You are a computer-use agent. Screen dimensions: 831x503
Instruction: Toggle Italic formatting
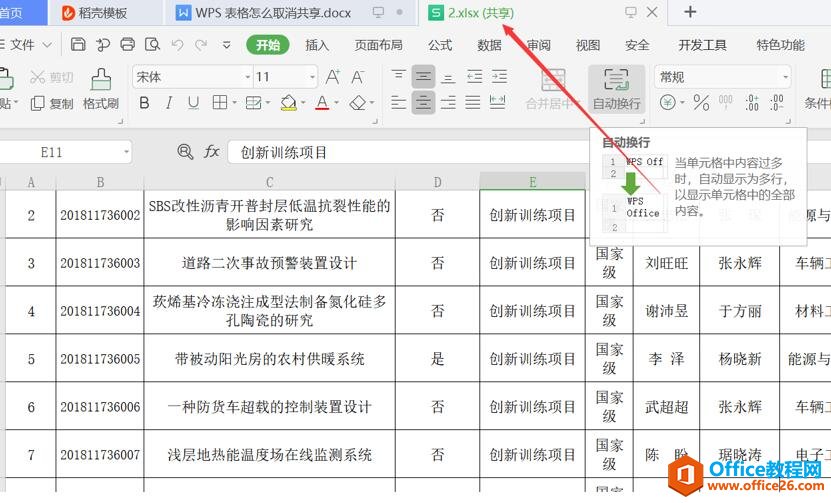point(169,103)
